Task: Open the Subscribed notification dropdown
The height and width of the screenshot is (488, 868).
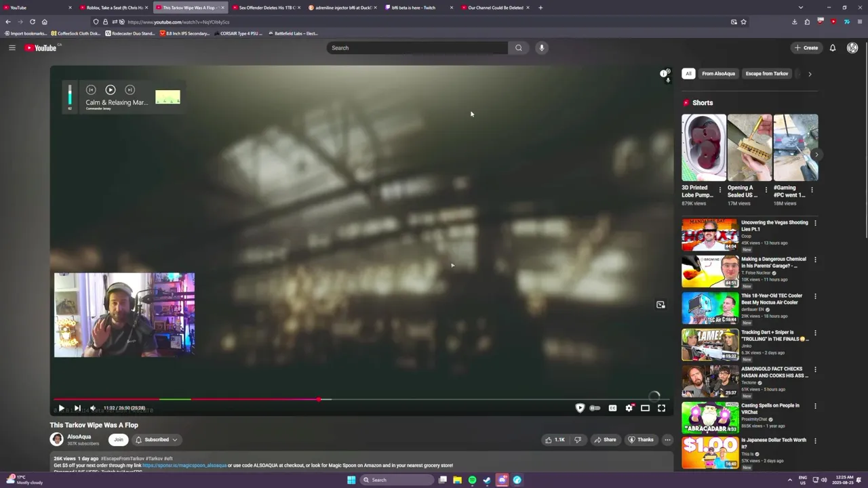Action: pyautogui.click(x=157, y=440)
